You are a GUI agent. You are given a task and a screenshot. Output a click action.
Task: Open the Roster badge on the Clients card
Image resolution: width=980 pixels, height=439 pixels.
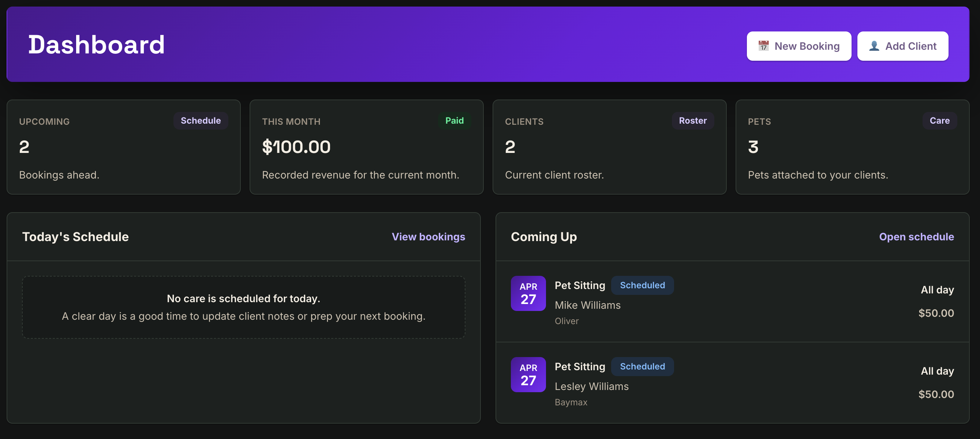pos(693,121)
